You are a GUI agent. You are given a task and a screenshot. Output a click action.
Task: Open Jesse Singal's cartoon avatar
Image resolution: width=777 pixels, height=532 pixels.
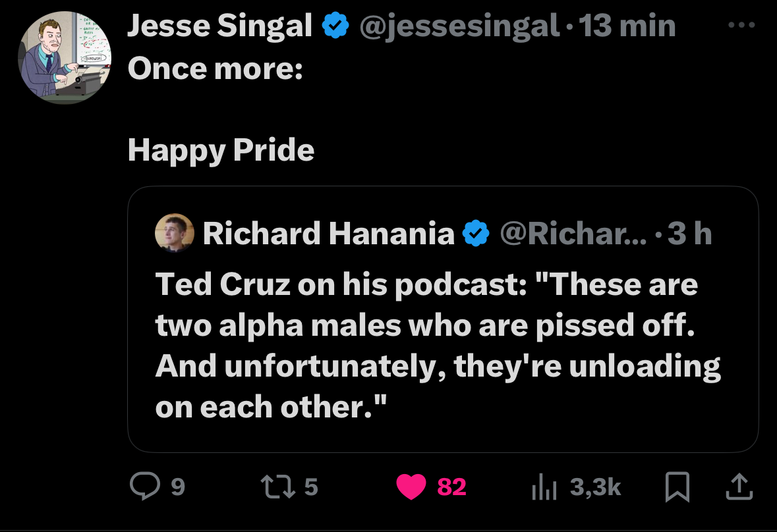(65, 57)
